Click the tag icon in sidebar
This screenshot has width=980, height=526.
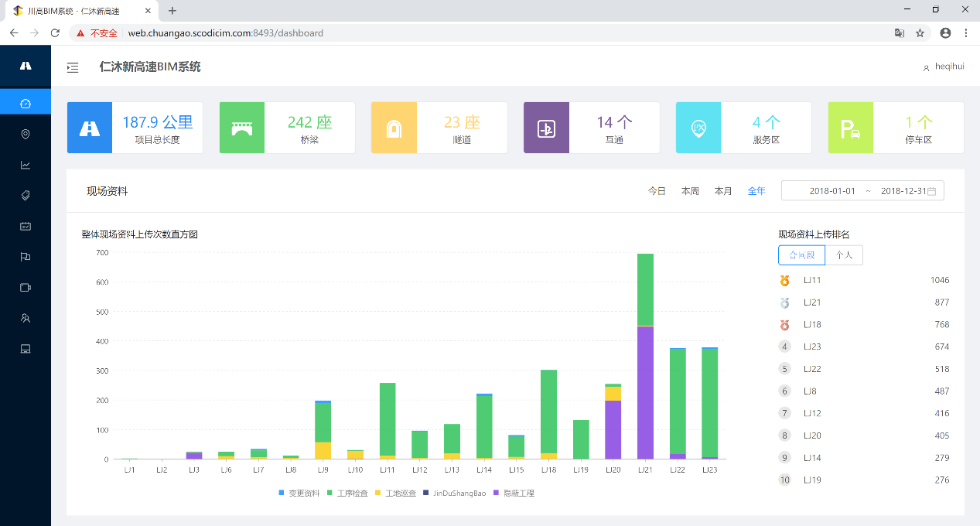[x=26, y=196]
